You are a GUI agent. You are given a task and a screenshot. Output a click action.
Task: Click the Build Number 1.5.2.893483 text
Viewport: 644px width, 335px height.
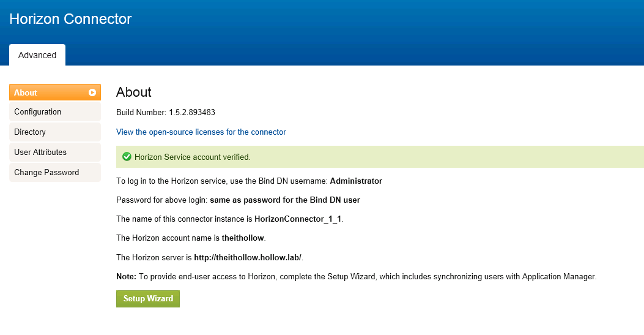click(166, 113)
